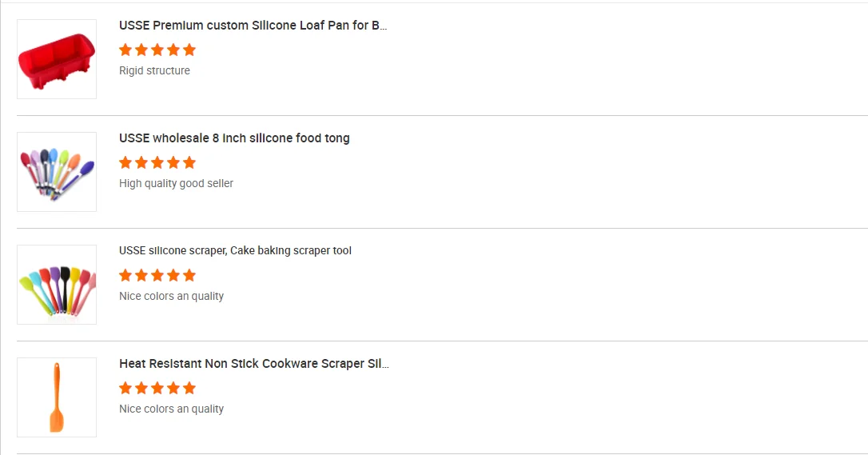Click the last star of the food tong rating

(x=189, y=162)
